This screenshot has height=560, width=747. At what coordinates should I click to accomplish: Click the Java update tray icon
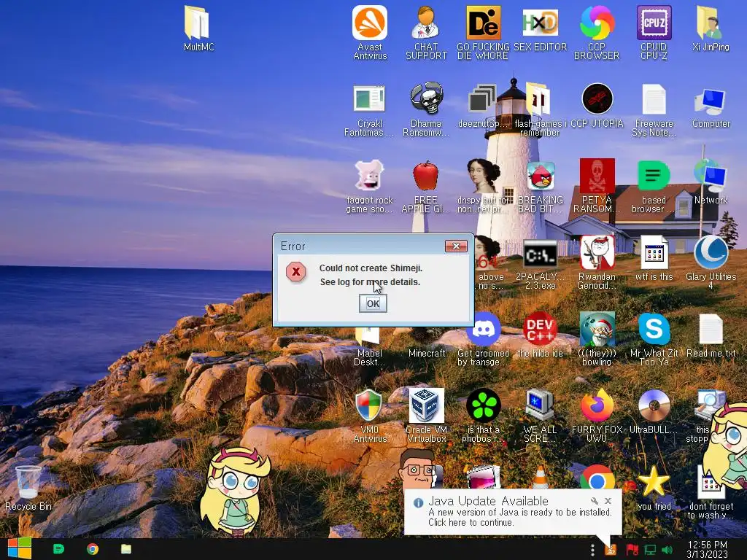click(x=611, y=550)
